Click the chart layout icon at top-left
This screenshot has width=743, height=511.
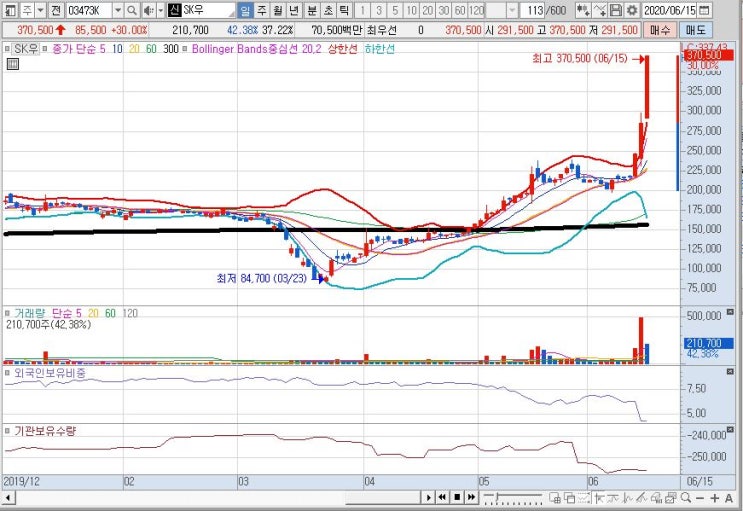10,10
